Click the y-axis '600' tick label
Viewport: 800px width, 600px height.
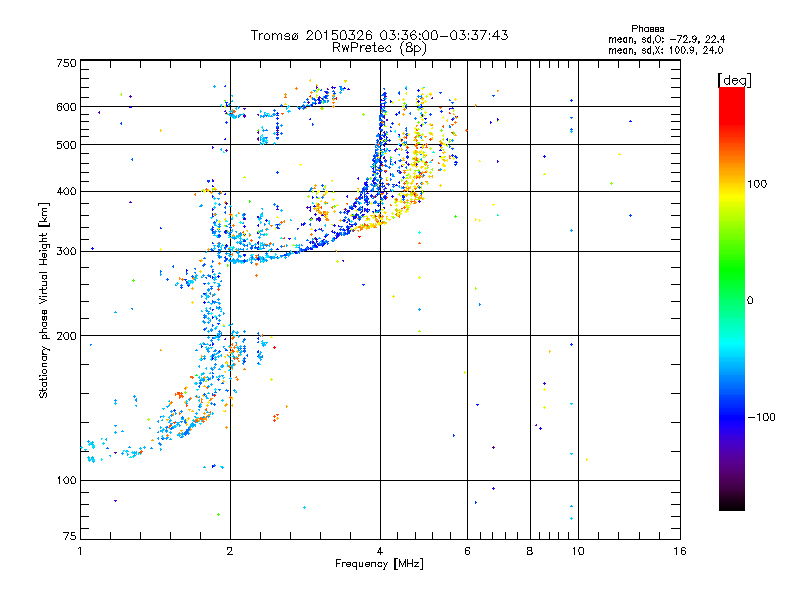tap(66, 107)
